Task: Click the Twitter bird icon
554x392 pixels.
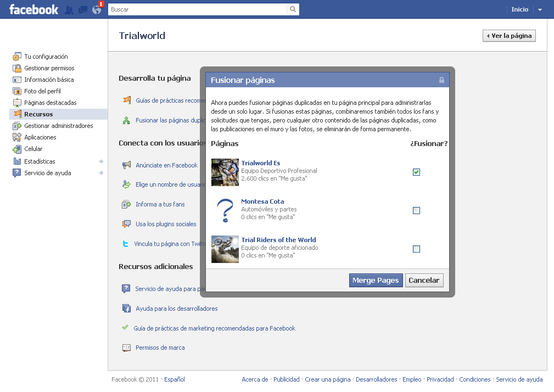Action: (125, 244)
